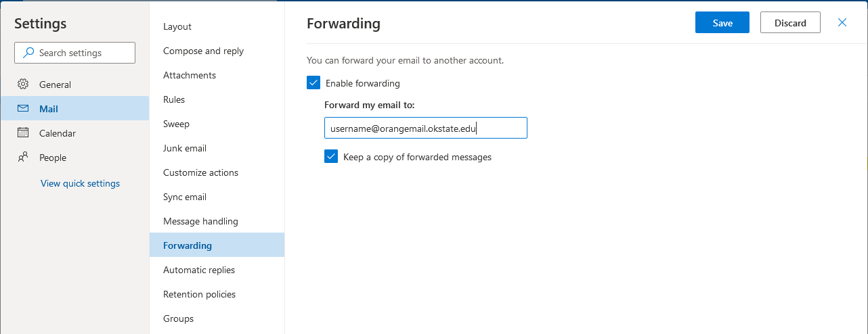The image size is (868, 334).
Task: Click the forwarding email address field
Action: pos(426,128)
